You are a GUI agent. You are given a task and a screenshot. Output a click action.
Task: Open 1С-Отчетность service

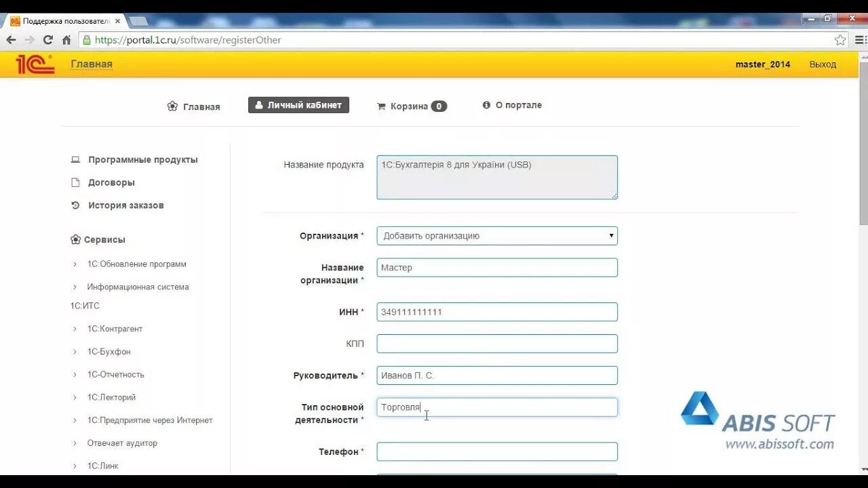[x=115, y=374]
